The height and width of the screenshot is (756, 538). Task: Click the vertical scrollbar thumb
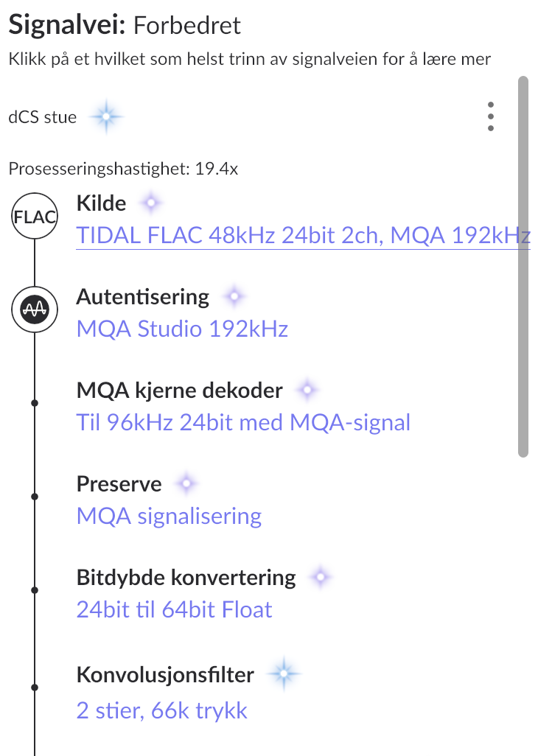pos(523,265)
